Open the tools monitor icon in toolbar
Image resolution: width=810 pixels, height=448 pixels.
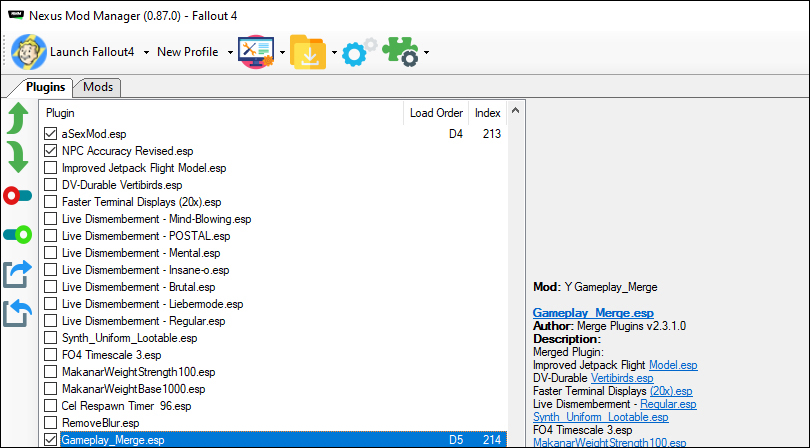[256, 52]
